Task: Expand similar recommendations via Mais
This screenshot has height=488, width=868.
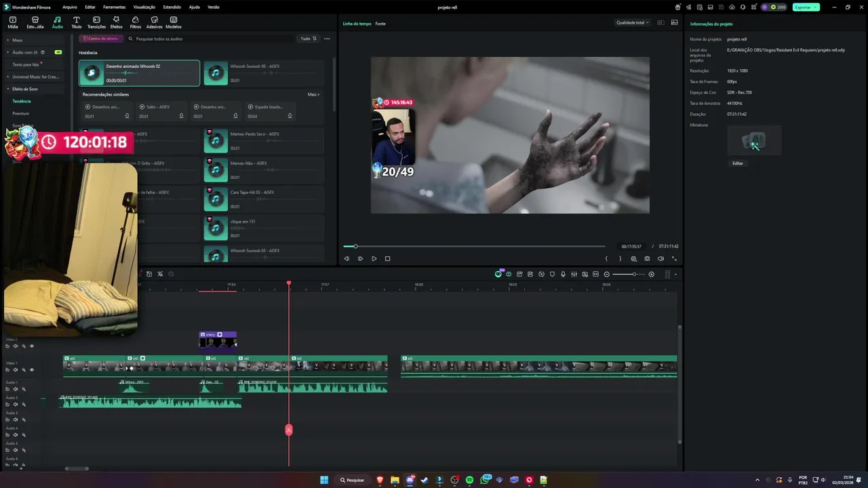Action: (x=313, y=94)
